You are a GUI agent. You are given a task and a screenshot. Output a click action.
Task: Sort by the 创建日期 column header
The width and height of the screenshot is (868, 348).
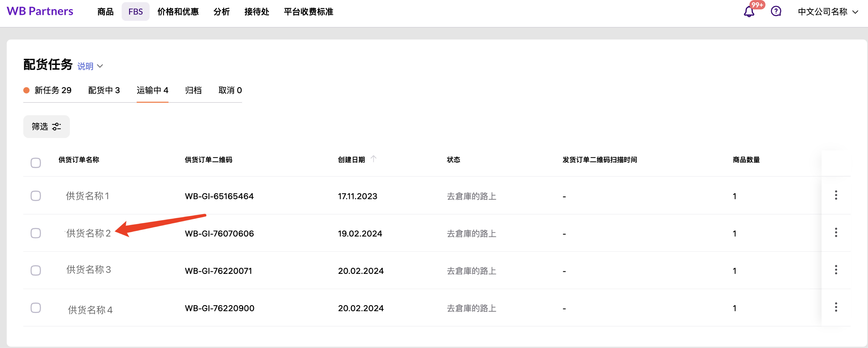tap(351, 160)
